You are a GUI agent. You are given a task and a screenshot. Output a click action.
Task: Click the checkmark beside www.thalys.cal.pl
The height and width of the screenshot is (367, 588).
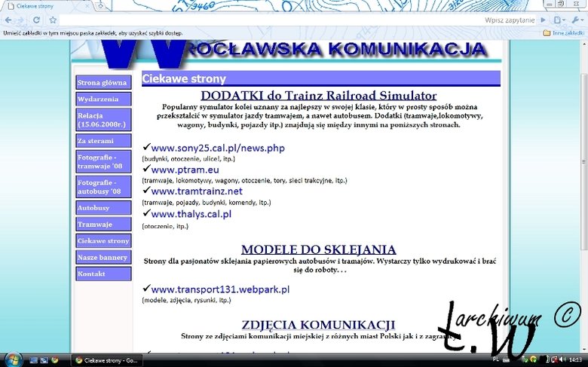(x=146, y=213)
